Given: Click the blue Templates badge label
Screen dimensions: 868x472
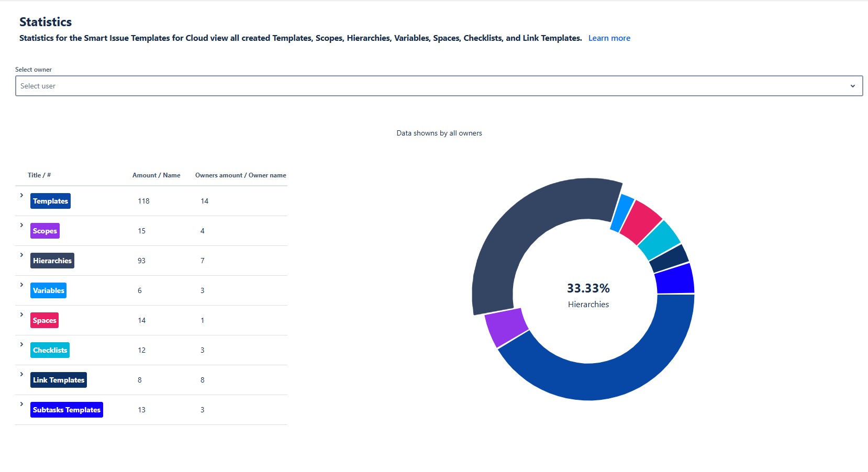Looking at the screenshot, I should tap(50, 201).
